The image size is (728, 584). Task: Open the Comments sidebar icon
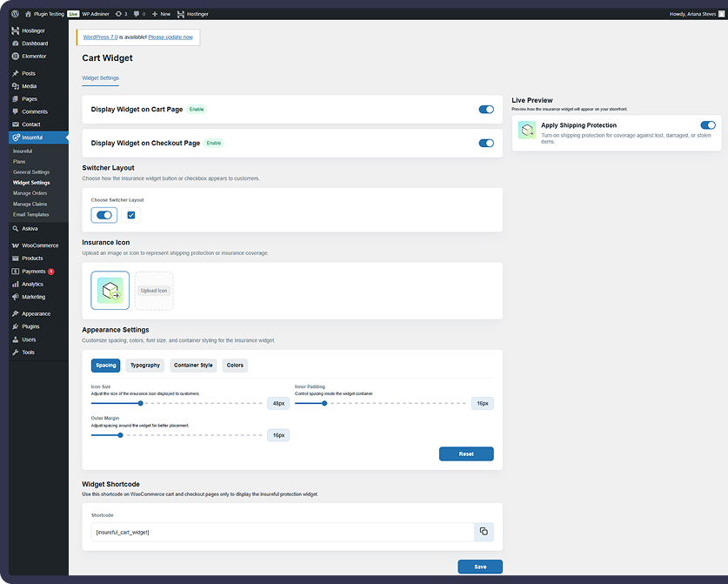click(x=16, y=111)
